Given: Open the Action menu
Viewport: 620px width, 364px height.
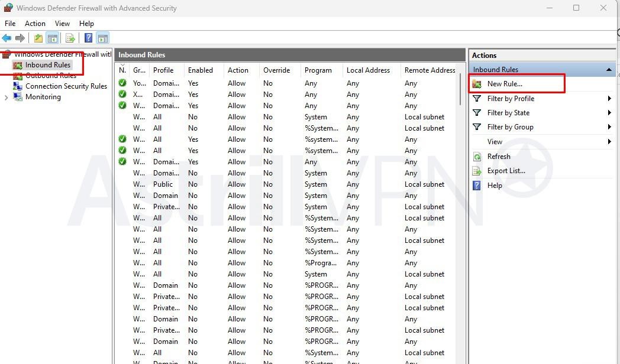Looking at the screenshot, I should point(35,24).
